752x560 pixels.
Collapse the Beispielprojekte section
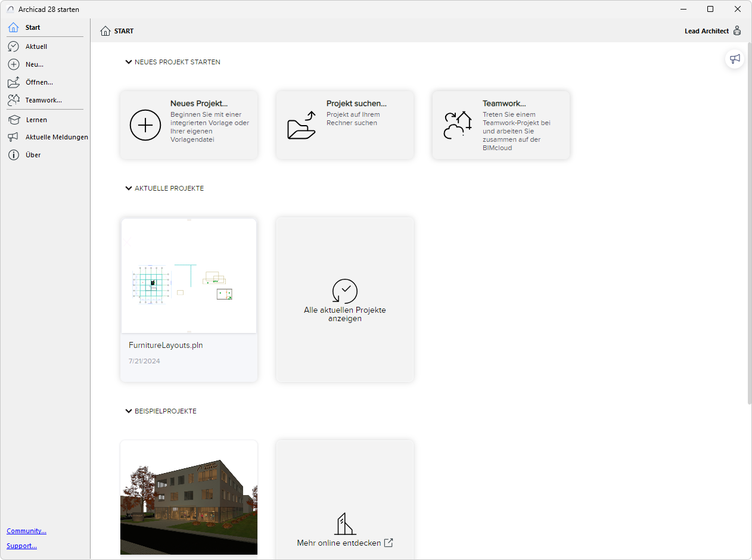point(129,411)
